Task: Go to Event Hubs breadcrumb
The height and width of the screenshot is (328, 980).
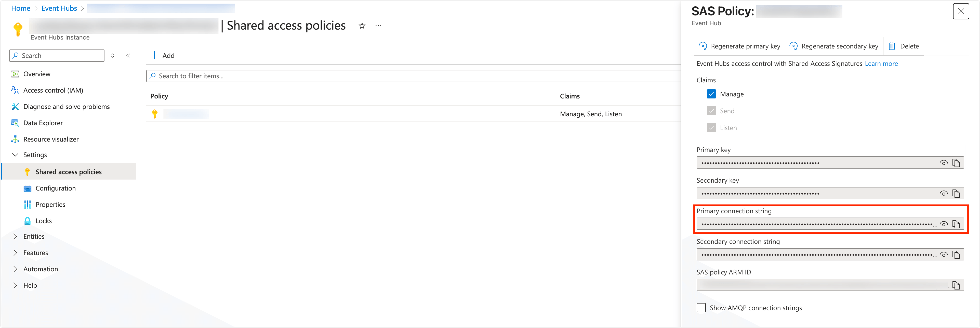Action: [59, 8]
